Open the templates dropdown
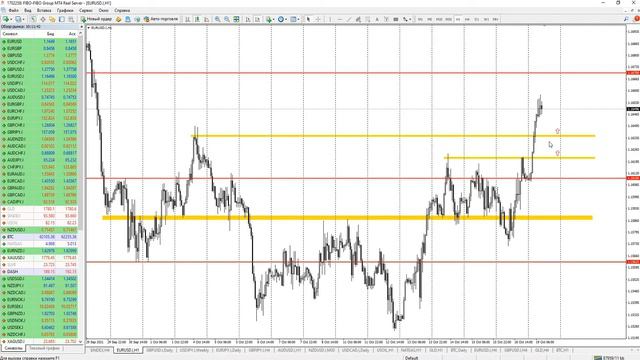640x360 pixels. pyautogui.click(x=294, y=19)
